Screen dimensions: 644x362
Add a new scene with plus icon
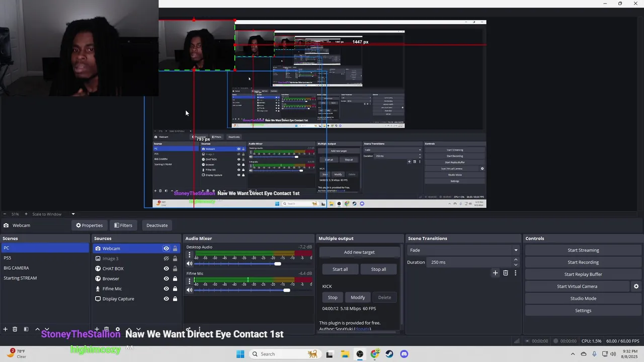coord(5,329)
